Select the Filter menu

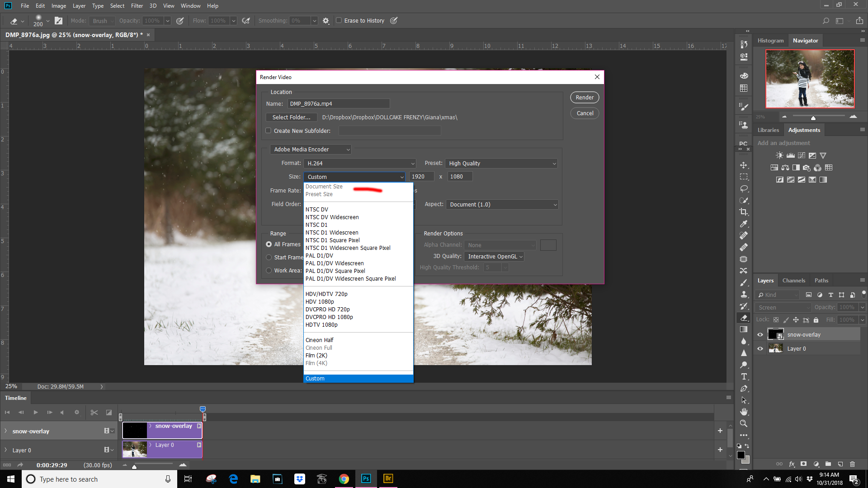point(136,5)
